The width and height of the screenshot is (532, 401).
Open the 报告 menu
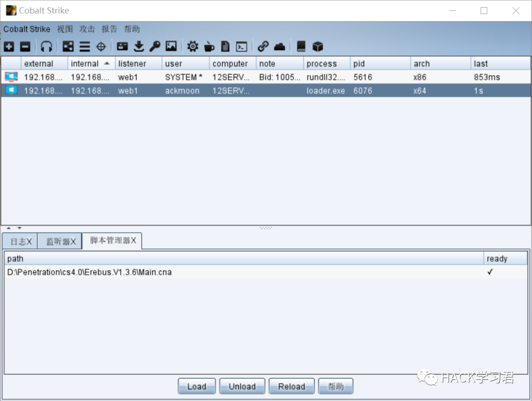click(x=109, y=29)
